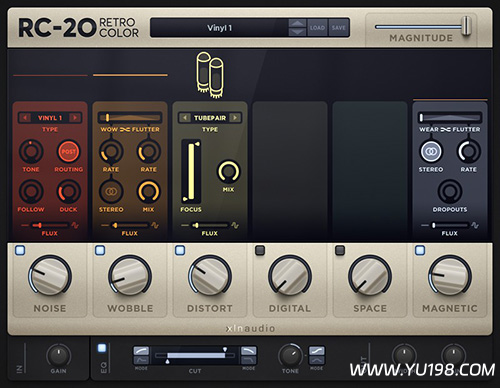
Task: Click the input GAIN knob
Action: coord(59,355)
